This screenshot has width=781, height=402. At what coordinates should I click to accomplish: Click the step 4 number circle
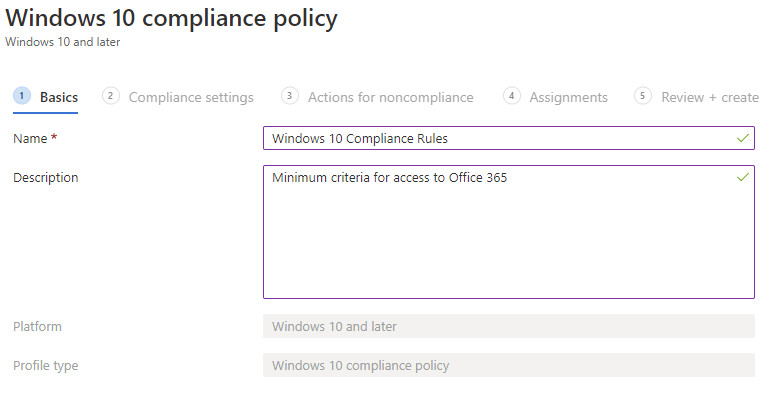pos(512,96)
